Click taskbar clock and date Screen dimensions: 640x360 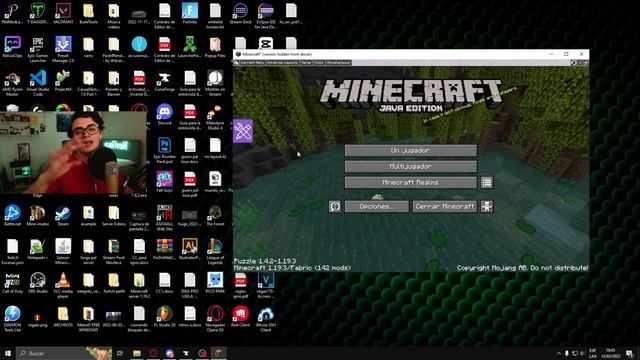[x=611, y=353]
